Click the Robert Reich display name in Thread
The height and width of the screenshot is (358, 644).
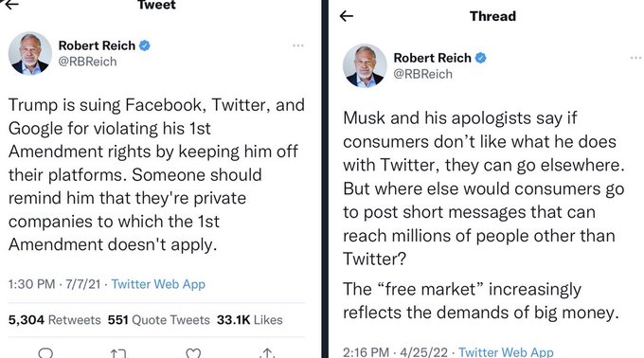pos(432,58)
